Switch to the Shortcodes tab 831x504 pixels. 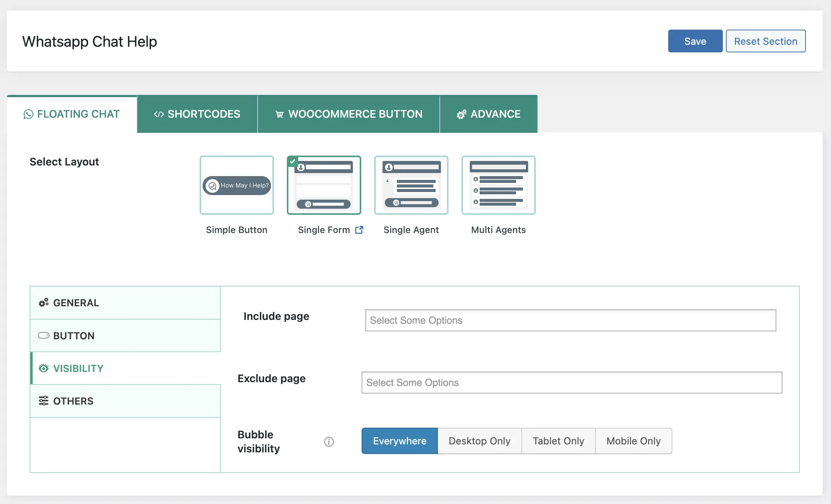click(197, 114)
